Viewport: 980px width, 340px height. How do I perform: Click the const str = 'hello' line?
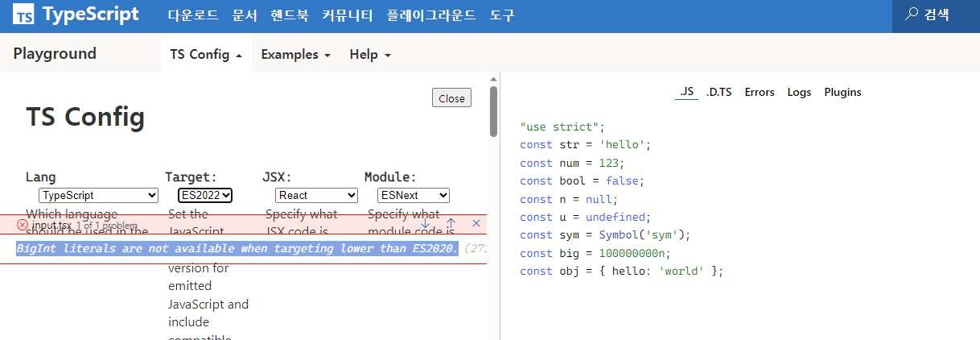click(585, 144)
